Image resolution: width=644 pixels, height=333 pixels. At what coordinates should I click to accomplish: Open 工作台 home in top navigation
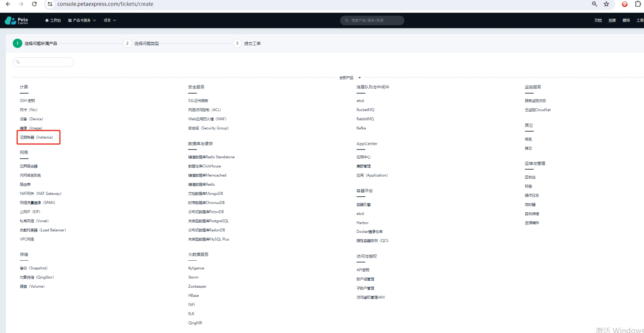click(x=53, y=20)
